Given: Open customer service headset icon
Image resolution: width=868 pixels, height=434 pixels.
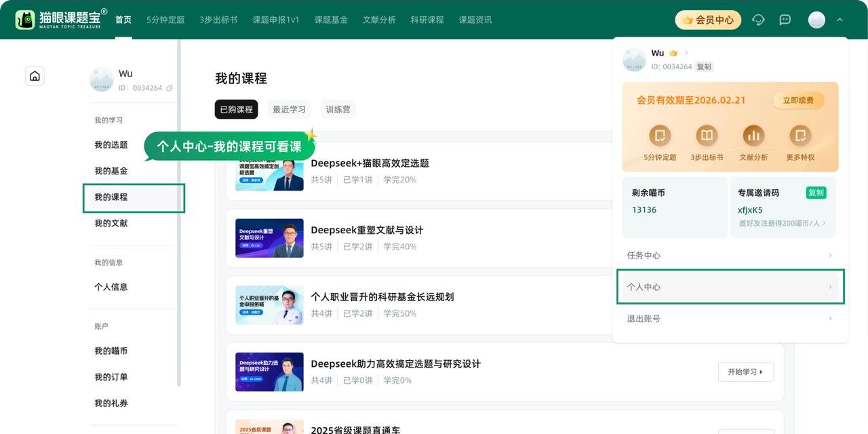Looking at the screenshot, I should point(759,20).
